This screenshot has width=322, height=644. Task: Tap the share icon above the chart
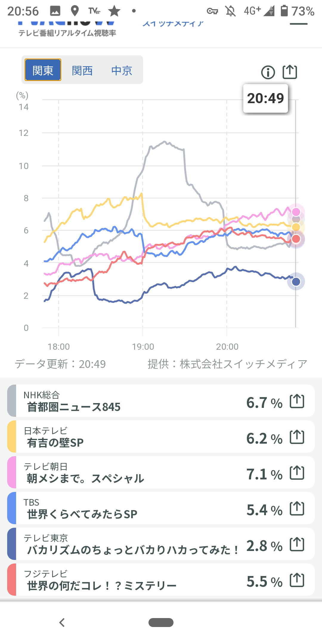(290, 72)
